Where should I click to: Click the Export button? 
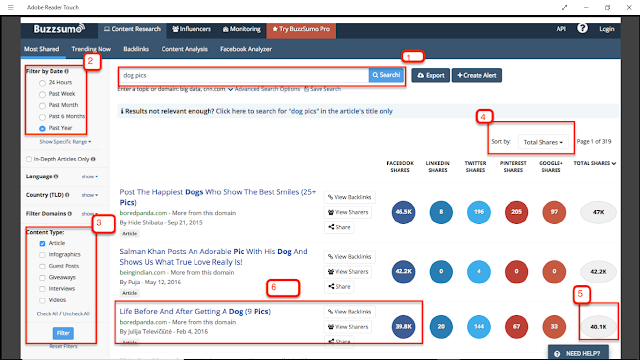(431, 75)
